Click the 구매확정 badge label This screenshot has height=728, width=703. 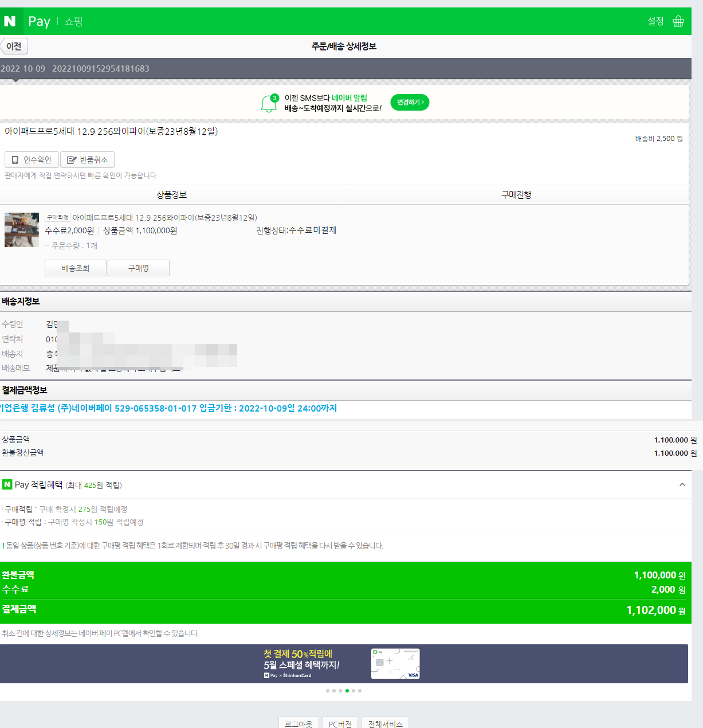pyautogui.click(x=57, y=218)
